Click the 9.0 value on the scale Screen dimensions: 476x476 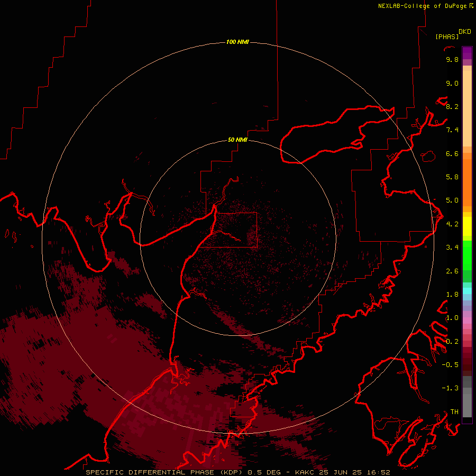pyautogui.click(x=452, y=83)
